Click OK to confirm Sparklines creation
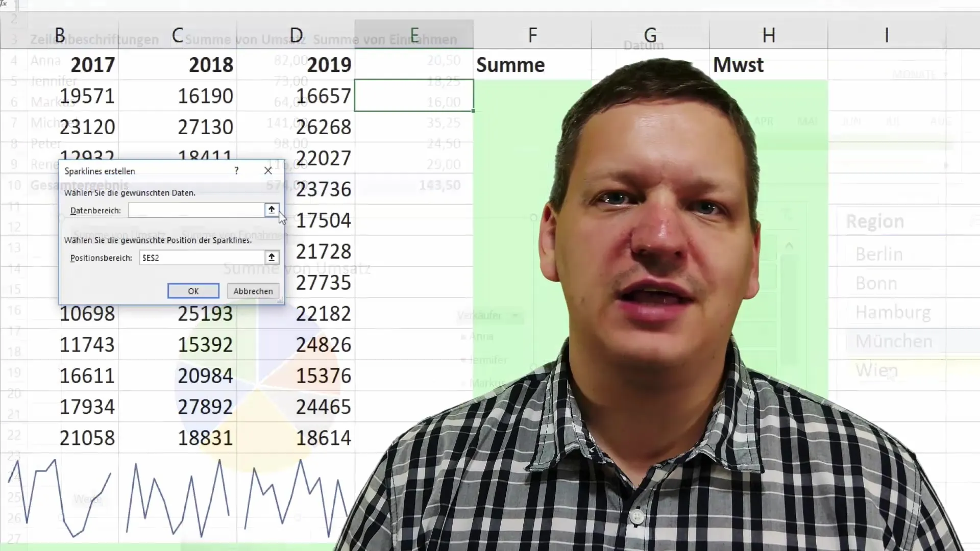Image resolution: width=980 pixels, height=551 pixels. pyautogui.click(x=194, y=291)
